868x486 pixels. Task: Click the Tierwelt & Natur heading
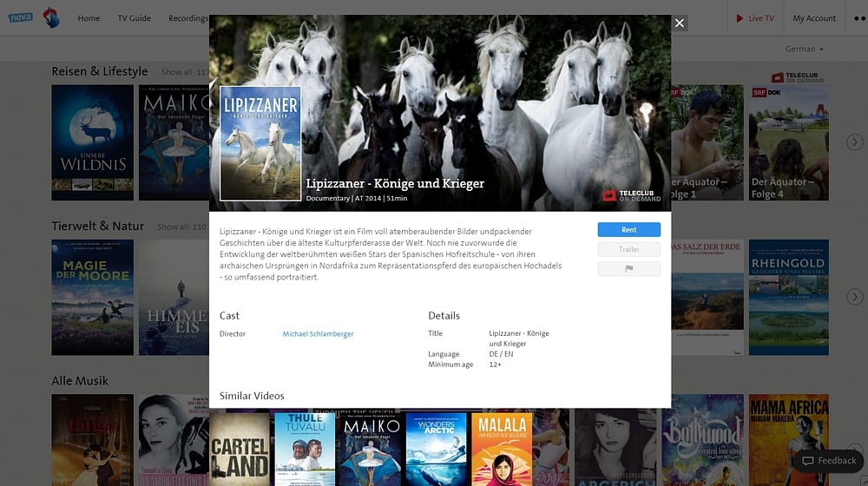(x=97, y=226)
